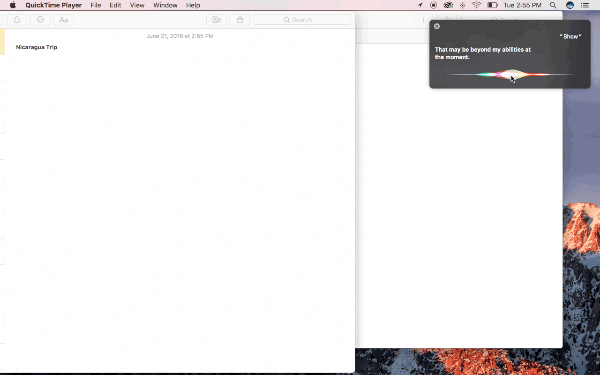Viewport: 600px width, 375px height.
Task: Open the battery status menu
Action: point(492,5)
